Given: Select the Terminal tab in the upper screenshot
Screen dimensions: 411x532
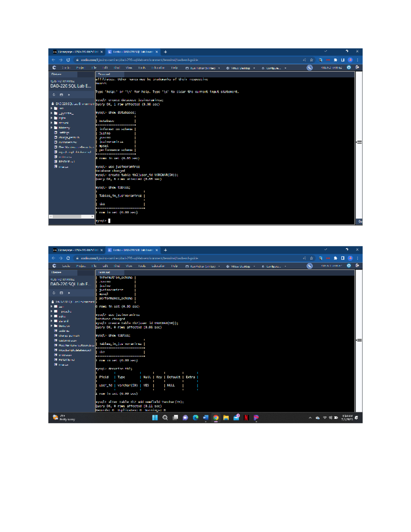Looking at the screenshot, I should (104, 74).
